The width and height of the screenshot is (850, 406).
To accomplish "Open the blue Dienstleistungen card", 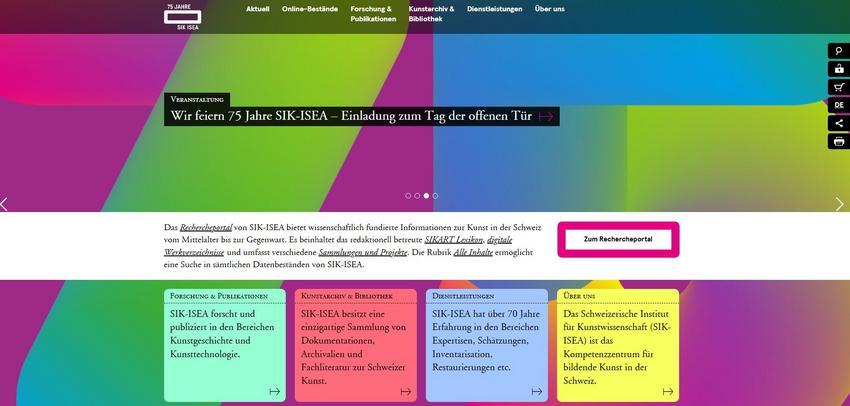I will pyautogui.click(x=487, y=345).
